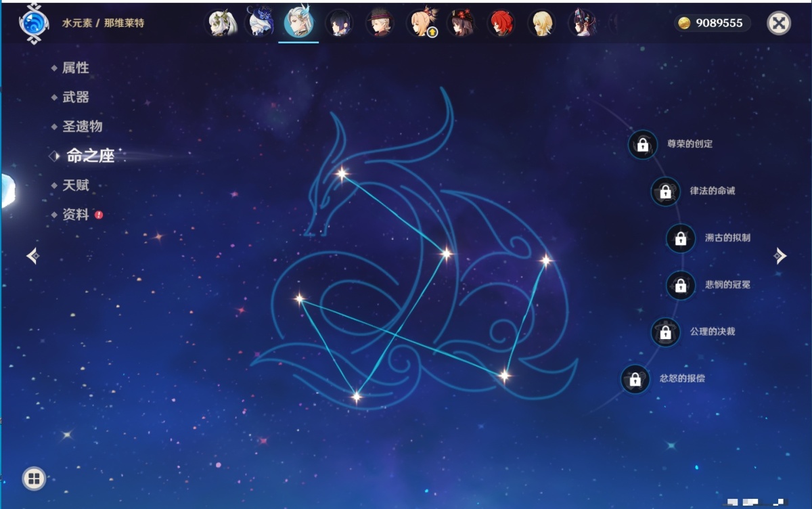The width and height of the screenshot is (812, 509).
Task: Click the Mora gold coin icon
Action: click(x=685, y=24)
